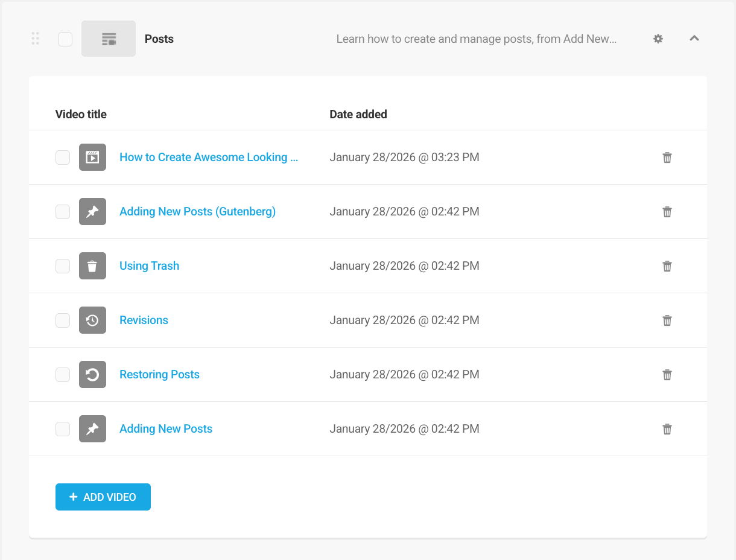Check the box for Adding New Posts (Gutenberg)
The image size is (736, 560).
point(62,211)
